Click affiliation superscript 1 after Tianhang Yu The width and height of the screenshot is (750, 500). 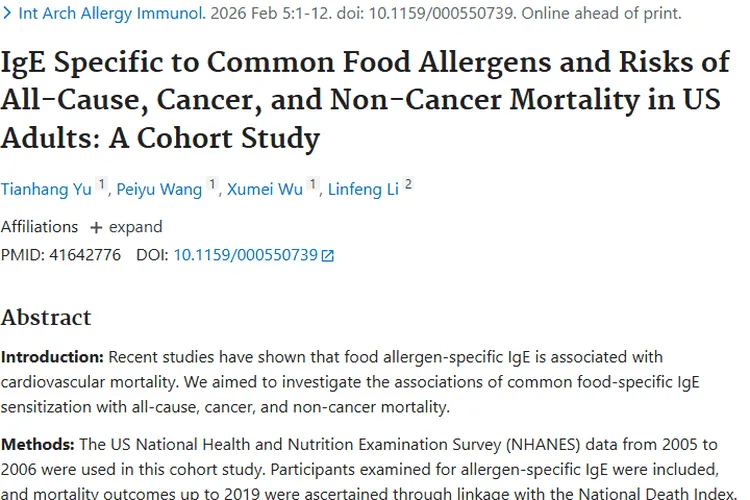point(101,185)
